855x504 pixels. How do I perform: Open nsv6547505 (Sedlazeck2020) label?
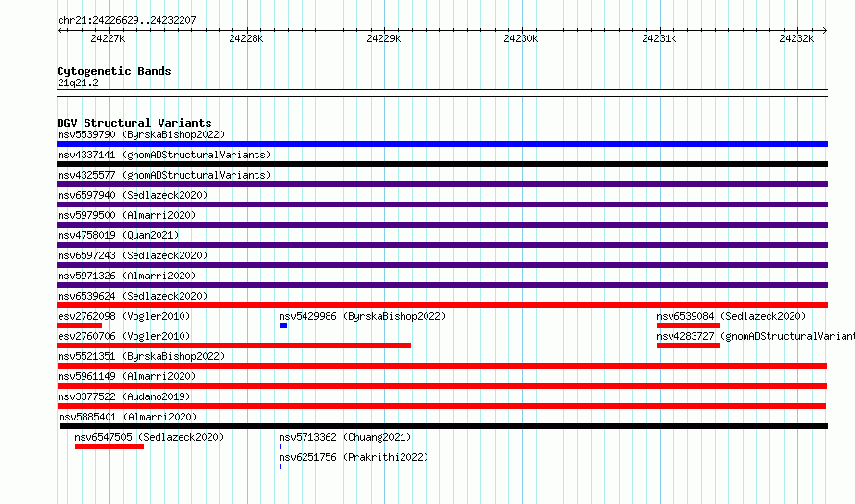point(149,437)
